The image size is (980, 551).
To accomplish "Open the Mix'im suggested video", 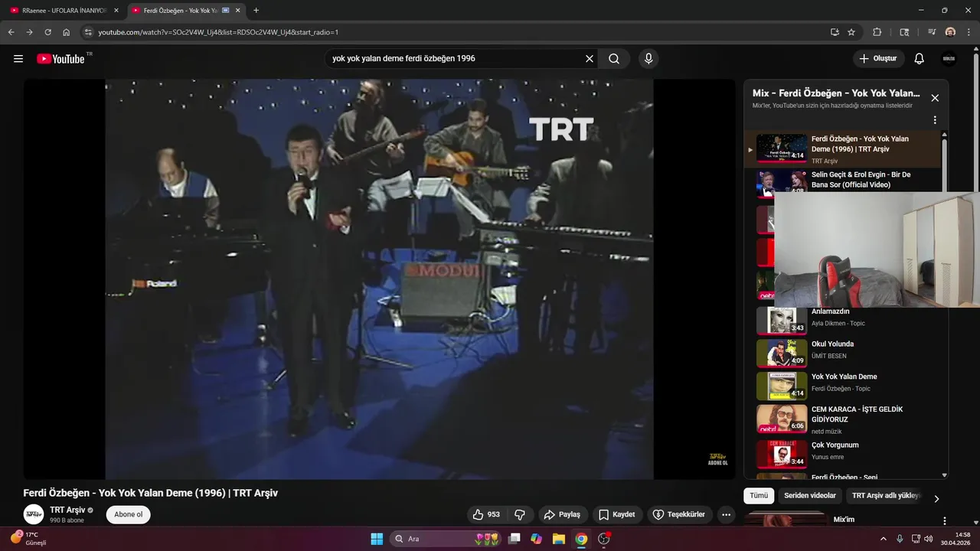I will tap(844, 520).
